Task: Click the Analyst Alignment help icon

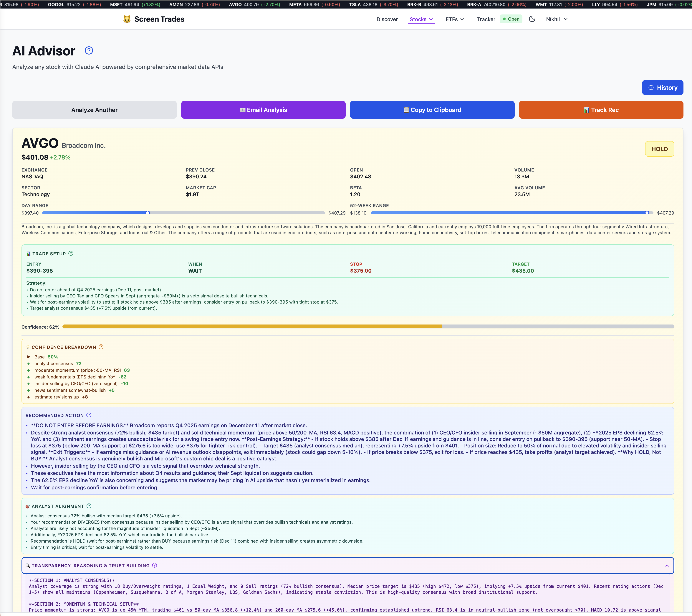Action: click(x=89, y=506)
